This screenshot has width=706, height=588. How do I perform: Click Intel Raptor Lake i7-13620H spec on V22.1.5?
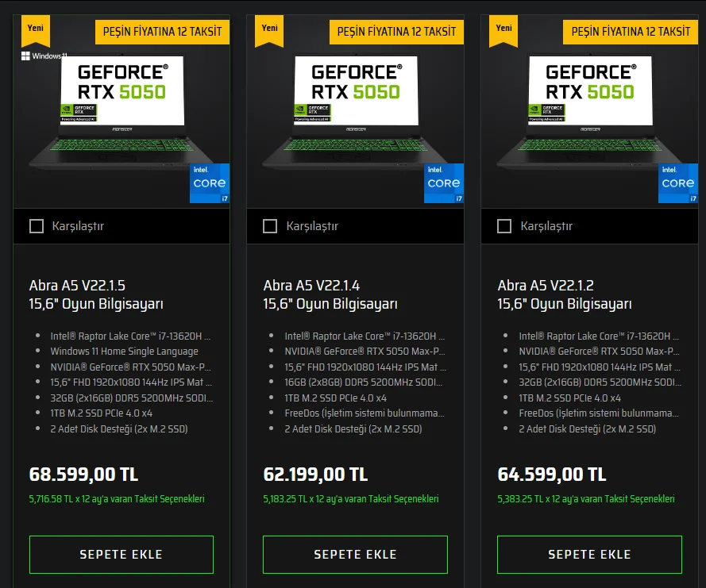click(x=130, y=336)
